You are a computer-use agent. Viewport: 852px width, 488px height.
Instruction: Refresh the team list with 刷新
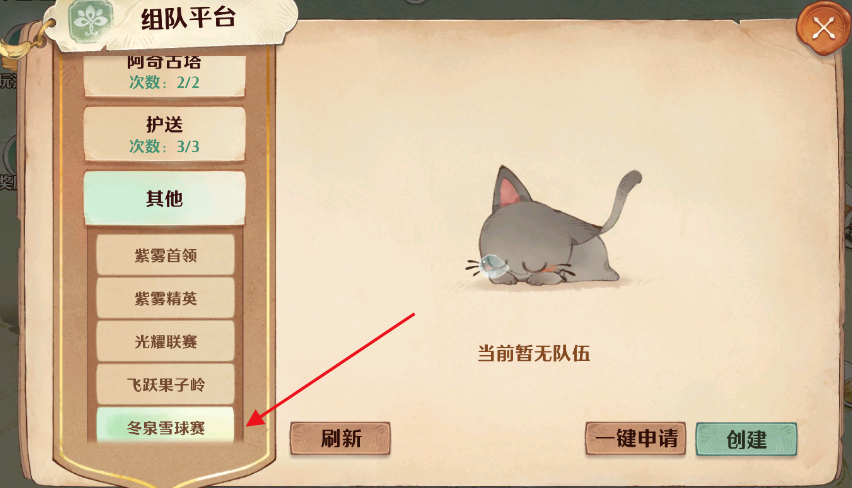[340, 438]
